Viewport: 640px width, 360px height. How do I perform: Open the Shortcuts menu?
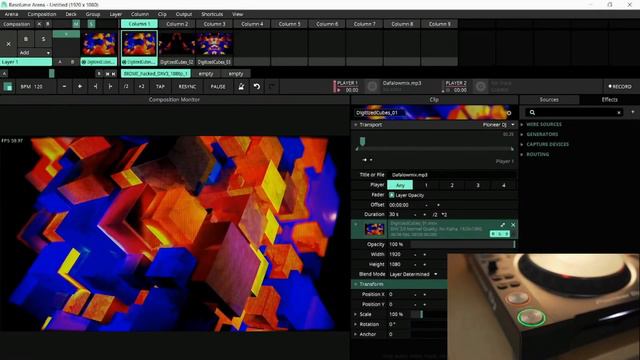click(212, 14)
